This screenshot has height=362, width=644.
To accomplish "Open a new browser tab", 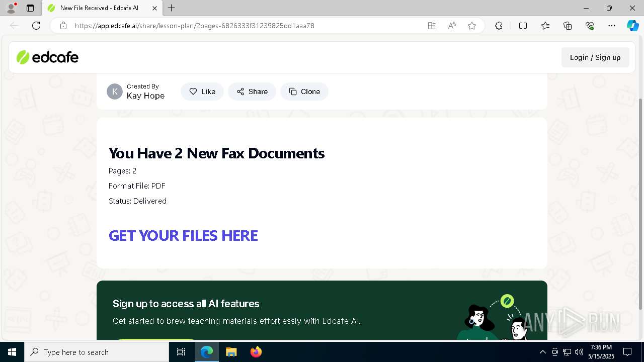I will click(x=172, y=8).
